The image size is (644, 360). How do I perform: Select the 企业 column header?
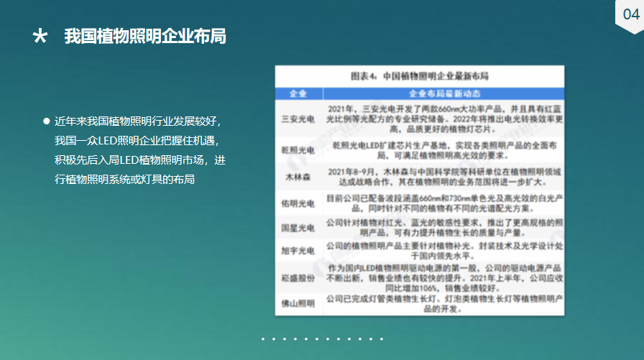click(x=298, y=93)
